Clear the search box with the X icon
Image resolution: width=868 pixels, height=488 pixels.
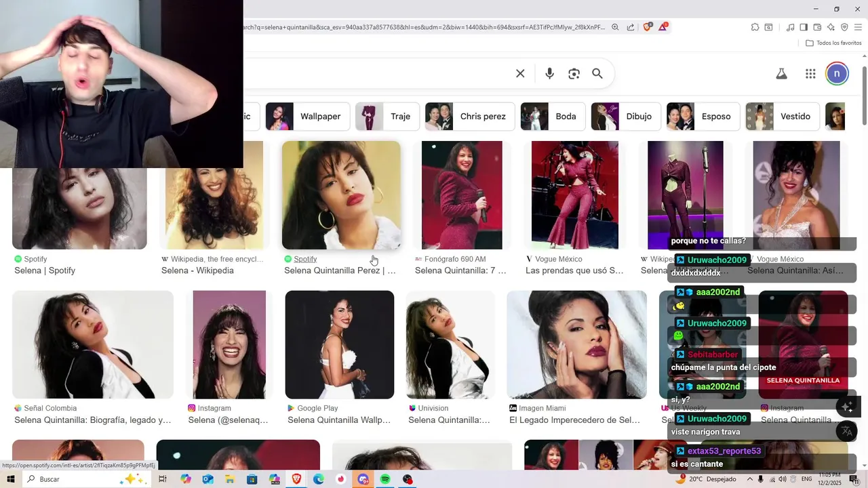(x=520, y=73)
